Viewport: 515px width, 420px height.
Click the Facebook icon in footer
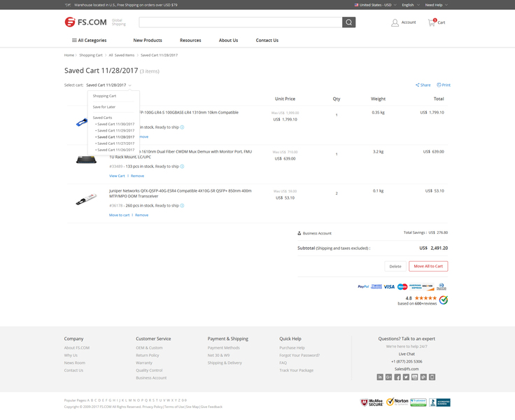point(397,377)
